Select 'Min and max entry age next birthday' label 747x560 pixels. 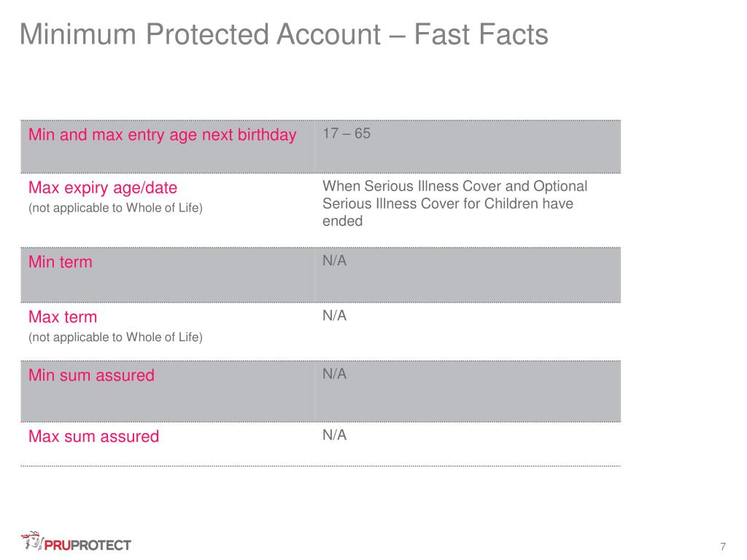click(163, 135)
